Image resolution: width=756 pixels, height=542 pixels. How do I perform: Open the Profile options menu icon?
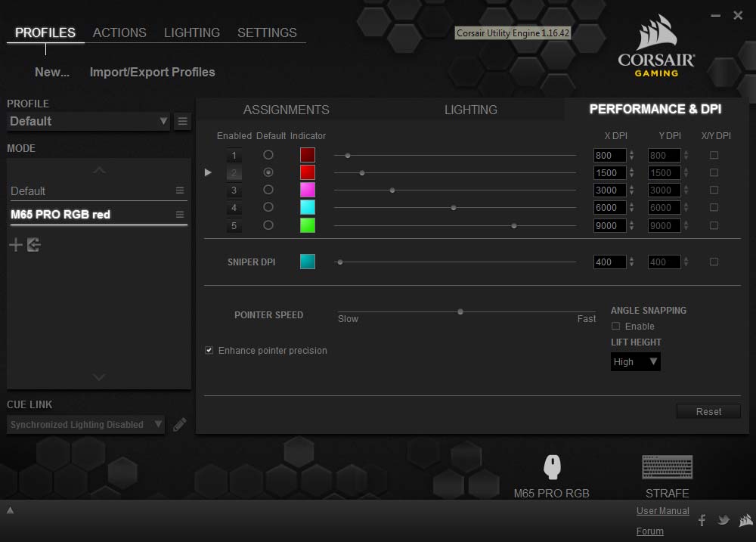[x=182, y=122]
